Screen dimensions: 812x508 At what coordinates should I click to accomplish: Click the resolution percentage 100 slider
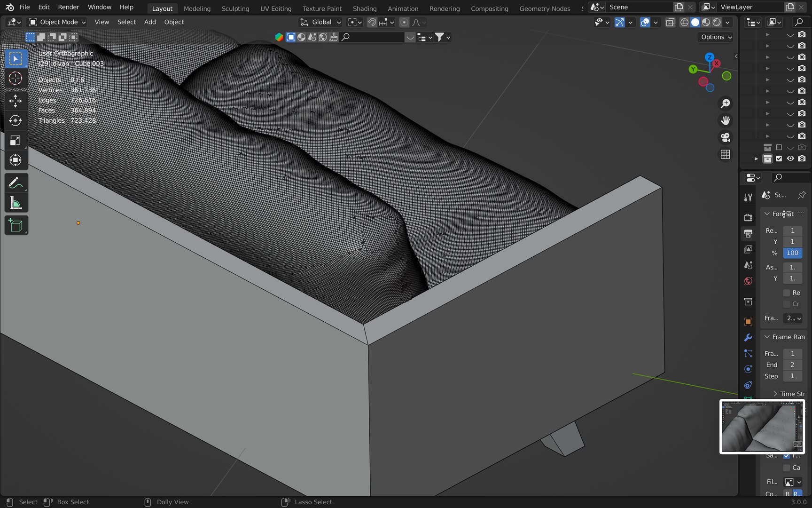click(x=792, y=253)
